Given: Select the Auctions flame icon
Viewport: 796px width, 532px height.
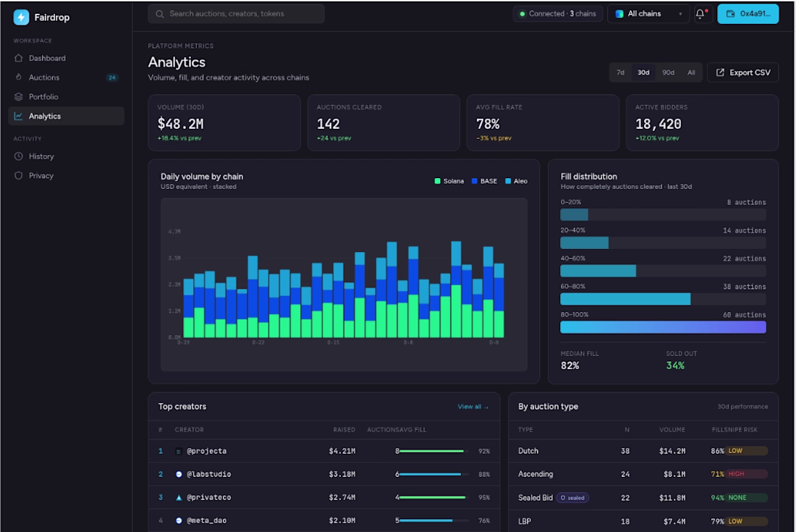Looking at the screenshot, I should point(19,77).
